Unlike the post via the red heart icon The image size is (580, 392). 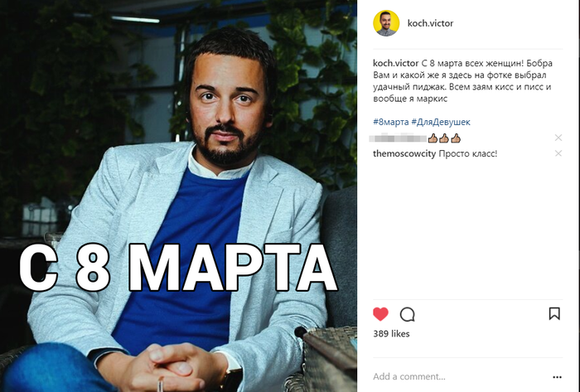pos(380,314)
